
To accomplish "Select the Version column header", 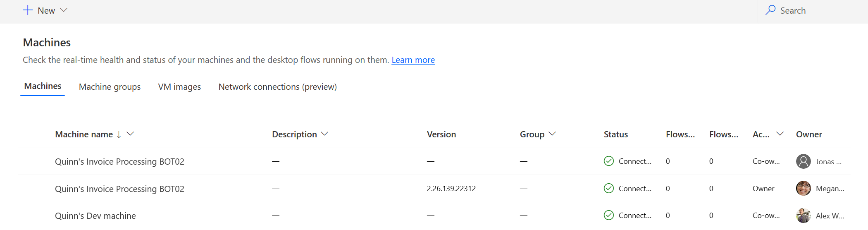I will pos(441,134).
